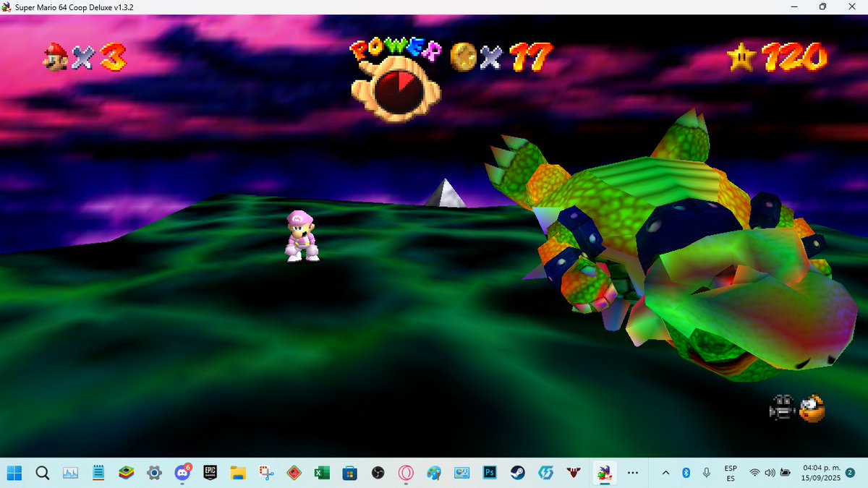Check the battery status icon

[786, 473]
